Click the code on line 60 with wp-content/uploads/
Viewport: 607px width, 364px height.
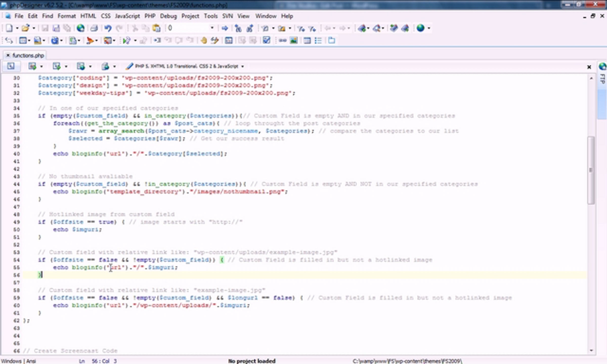151,305
